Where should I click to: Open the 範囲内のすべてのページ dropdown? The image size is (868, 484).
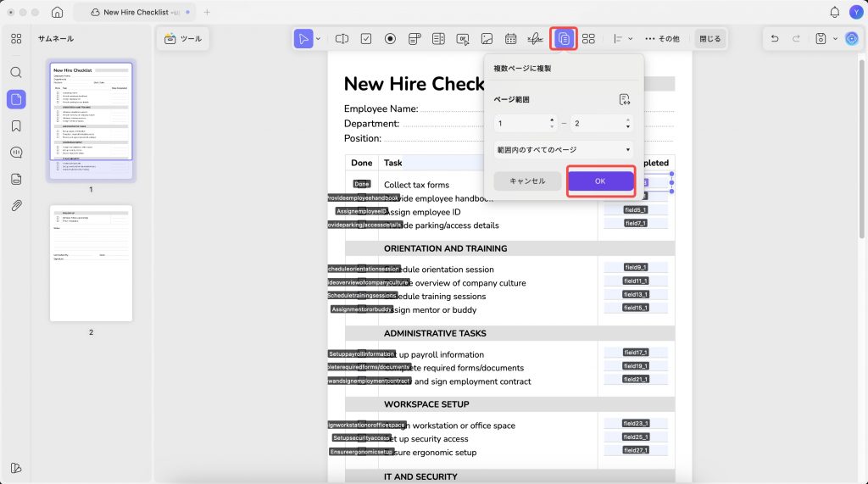click(x=564, y=149)
